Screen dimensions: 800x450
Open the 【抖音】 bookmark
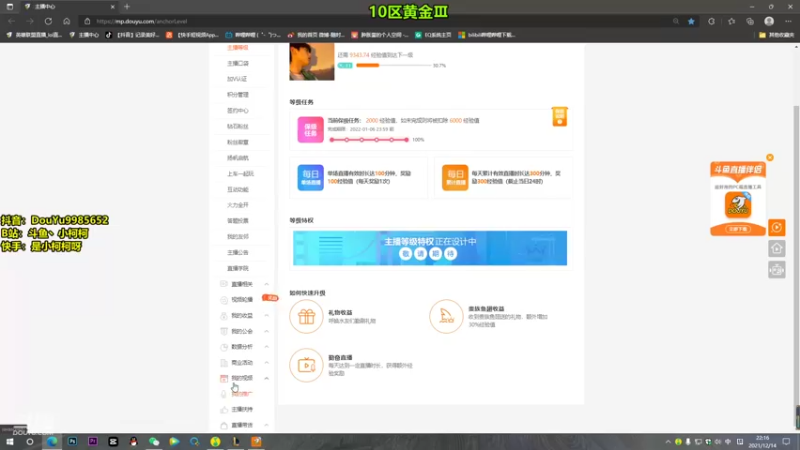tap(133, 35)
